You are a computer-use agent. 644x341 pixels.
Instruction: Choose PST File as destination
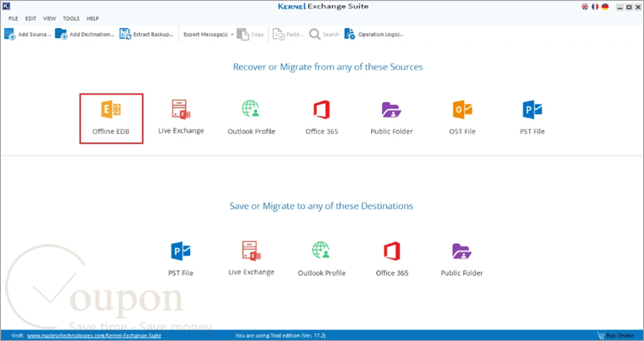[x=181, y=259]
